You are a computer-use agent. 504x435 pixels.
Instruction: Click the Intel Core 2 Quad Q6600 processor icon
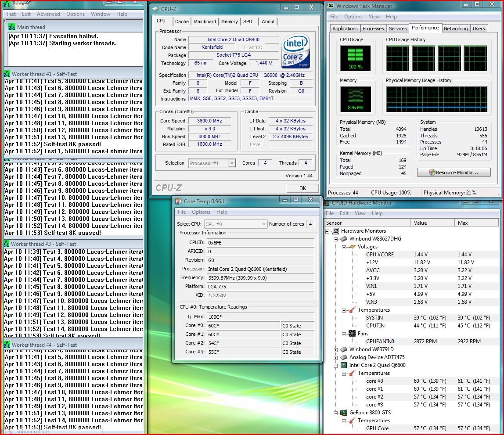[344, 365]
